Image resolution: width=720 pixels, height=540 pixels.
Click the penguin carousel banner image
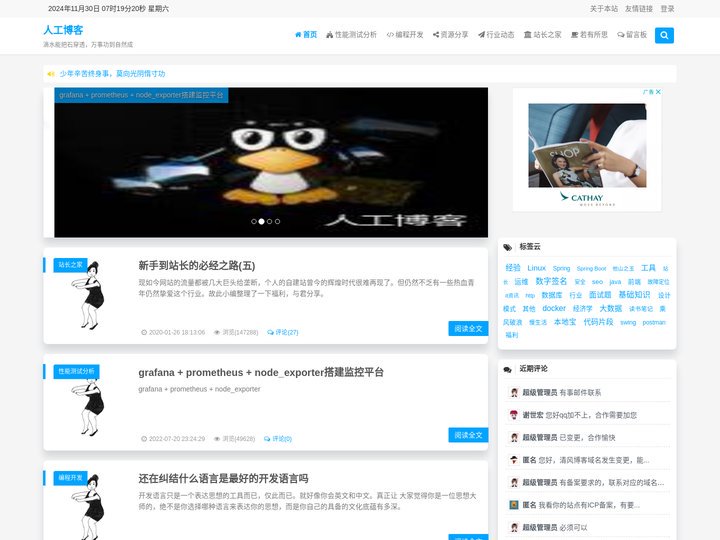(271, 163)
